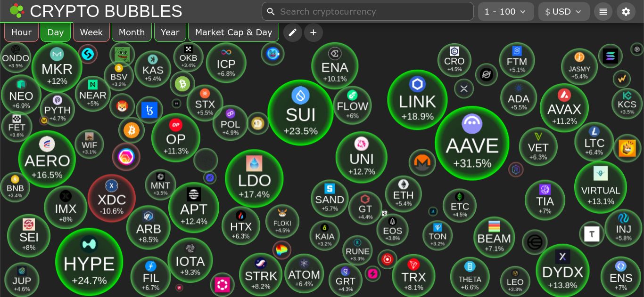The image size is (644, 297).
Task: Select the Polkadot pink logo bubble
Action: pos(222,284)
